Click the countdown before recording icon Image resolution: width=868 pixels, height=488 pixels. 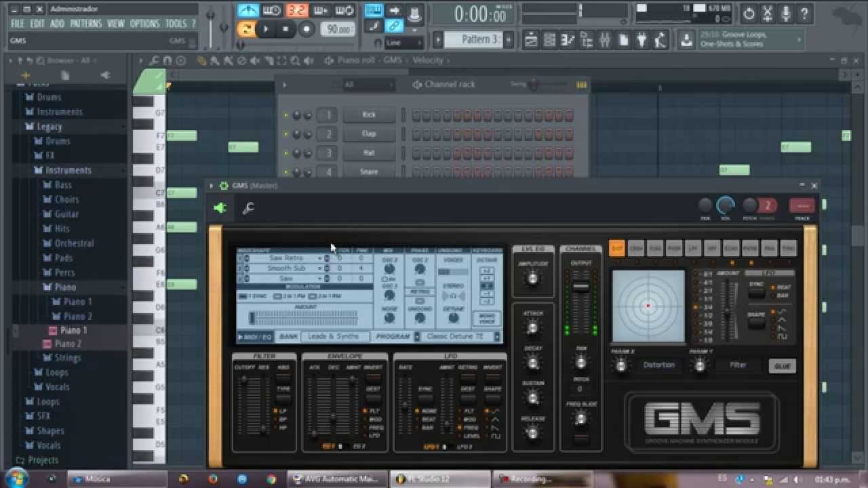pos(296,10)
